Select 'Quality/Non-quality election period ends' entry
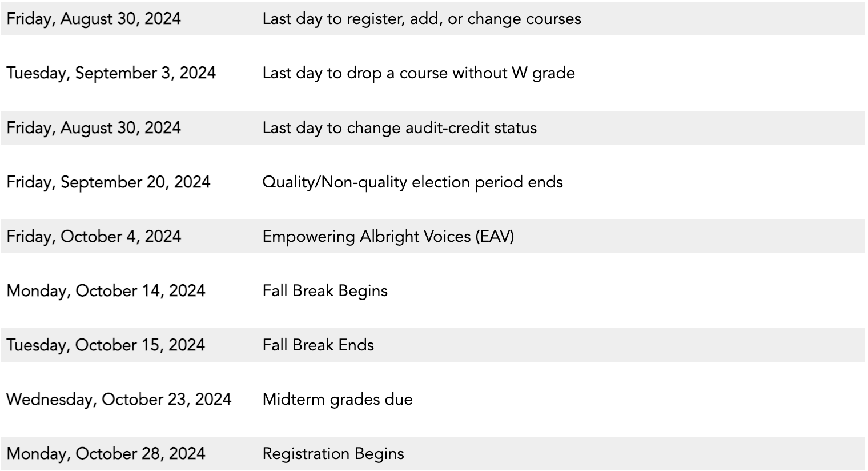Viewport: 868px width, 471px height. [412, 182]
